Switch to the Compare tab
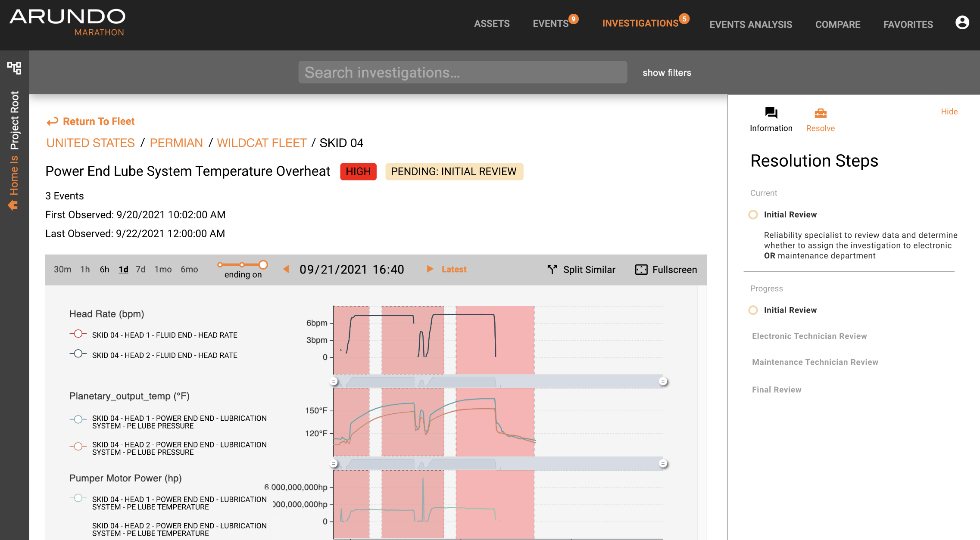 pyautogui.click(x=837, y=25)
